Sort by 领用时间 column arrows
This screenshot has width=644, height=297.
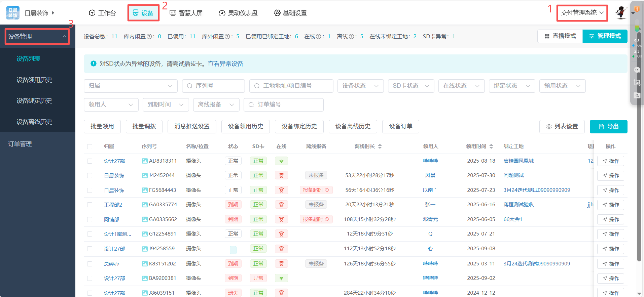coord(491,146)
